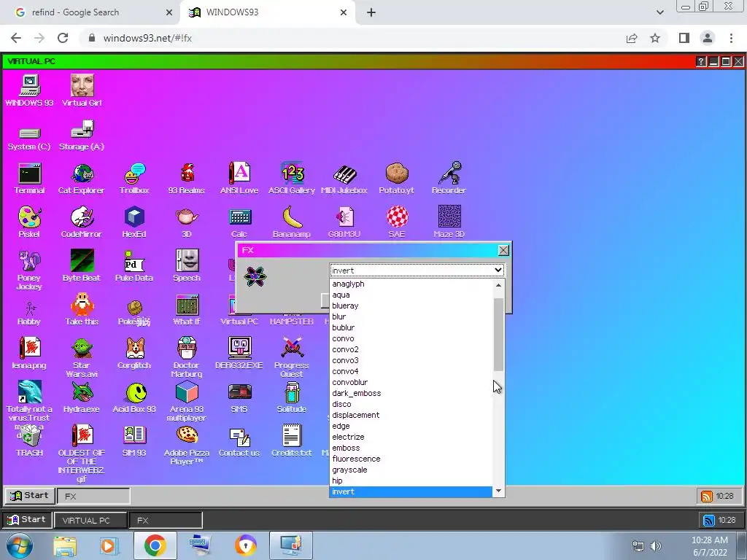Open ASCII Gallery icon
Viewport: 747px width, 560px height.
[292, 179]
